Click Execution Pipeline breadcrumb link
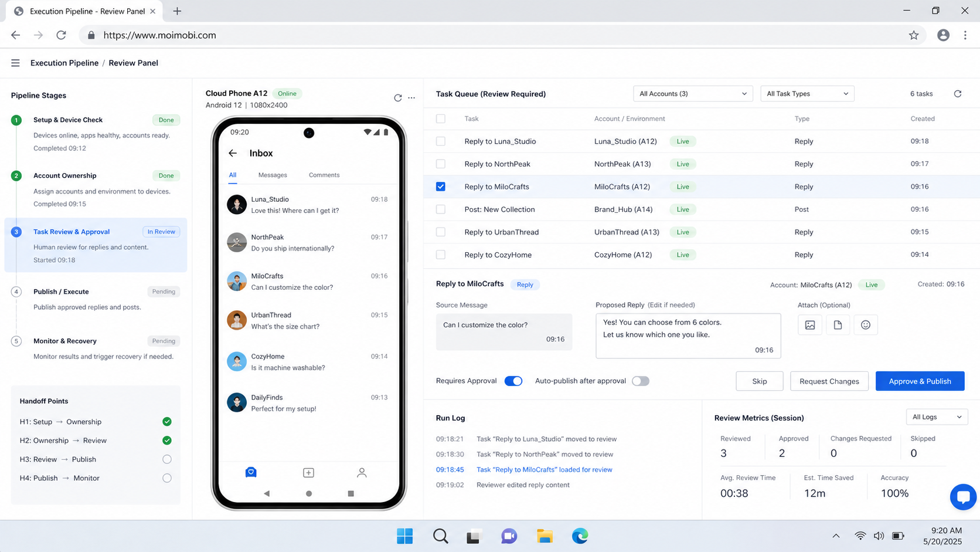Screen dimensions: 980x552 point(64,63)
